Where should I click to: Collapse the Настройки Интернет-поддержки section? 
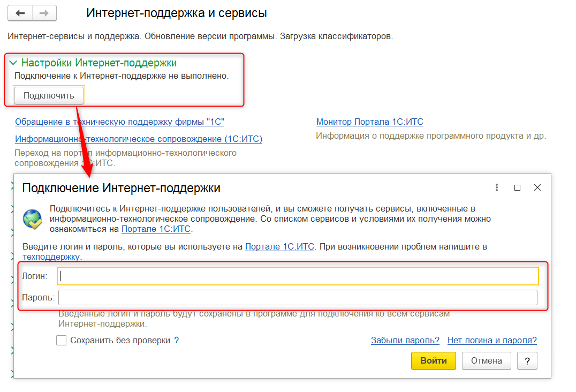13,63
